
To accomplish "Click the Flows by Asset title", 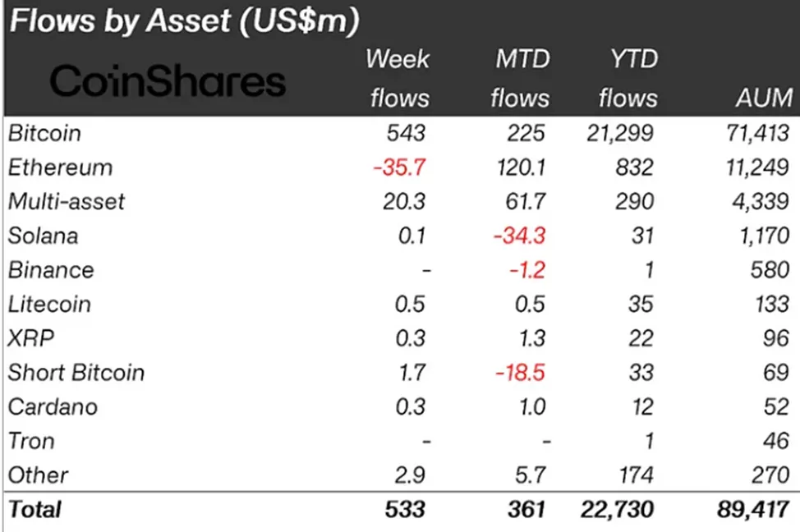I will pyautogui.click(x=184, y=22).
